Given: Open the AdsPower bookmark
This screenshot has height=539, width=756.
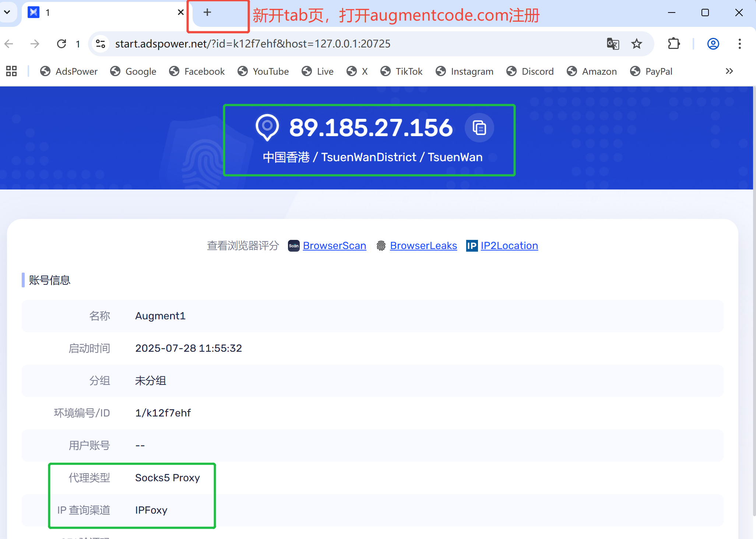Looking at the screenshot, I should (x=69, y=71).
